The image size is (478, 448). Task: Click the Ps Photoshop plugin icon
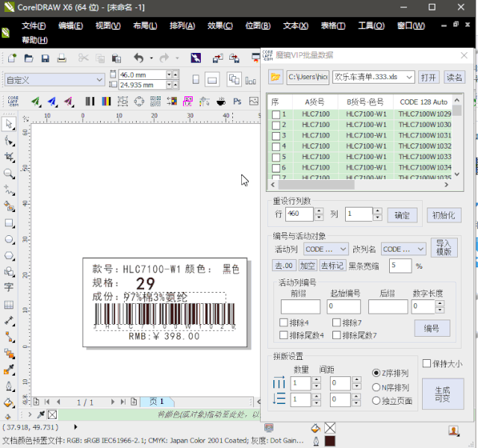pyautogui.click(x=238, y=102)
